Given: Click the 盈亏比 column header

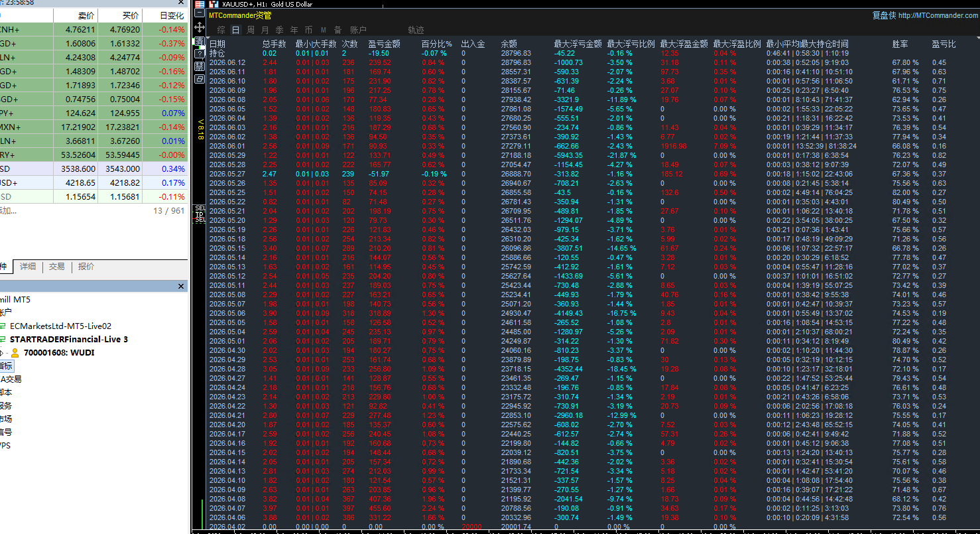Looking at the screenshot, I should pos(944,44).
